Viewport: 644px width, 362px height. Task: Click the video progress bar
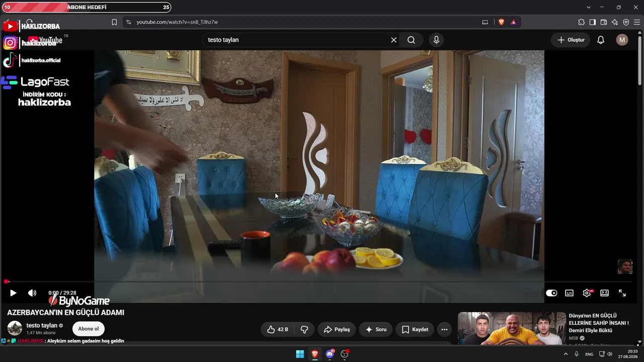point(320,282)
